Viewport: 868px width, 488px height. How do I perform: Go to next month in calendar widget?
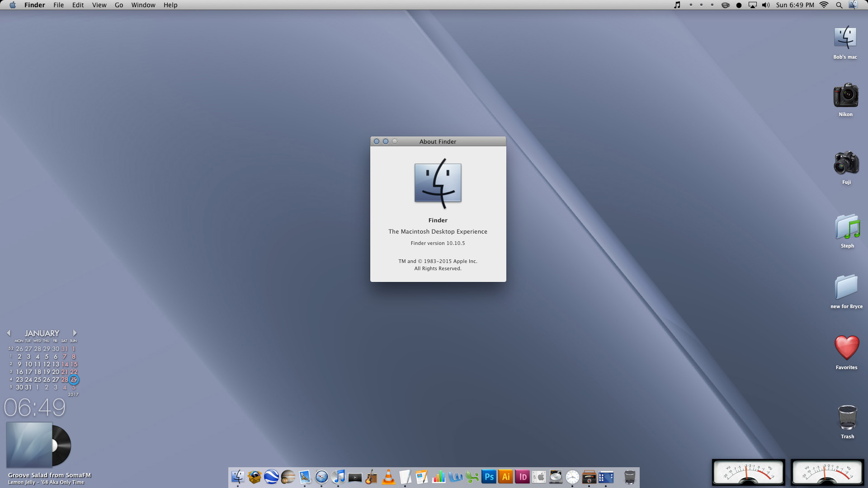[75, 333]
